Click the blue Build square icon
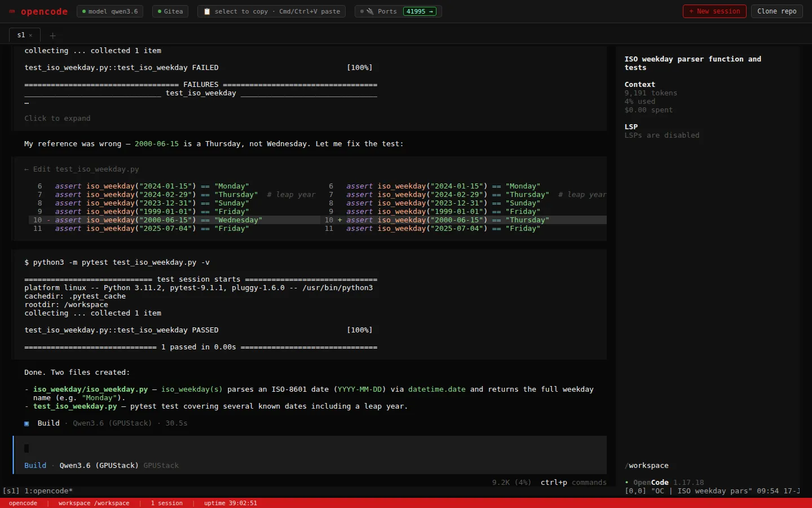This screenshot has height=508, width=812. coord(27,423)
